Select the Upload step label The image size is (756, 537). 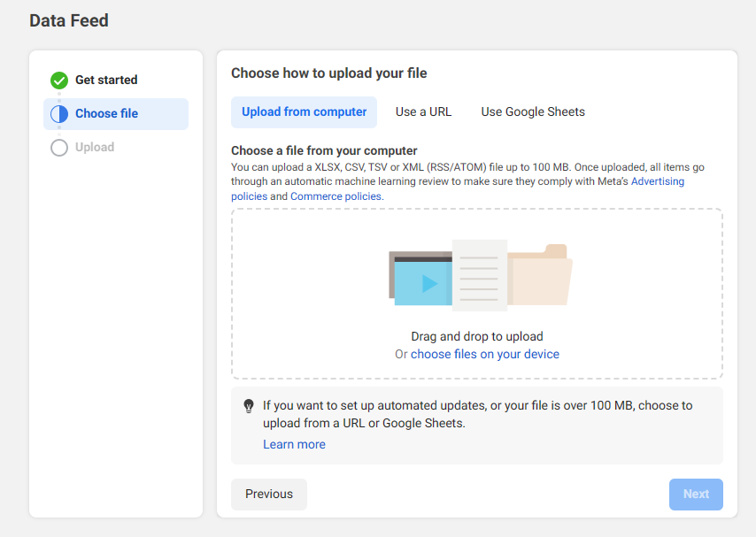(x=95, y=148)
